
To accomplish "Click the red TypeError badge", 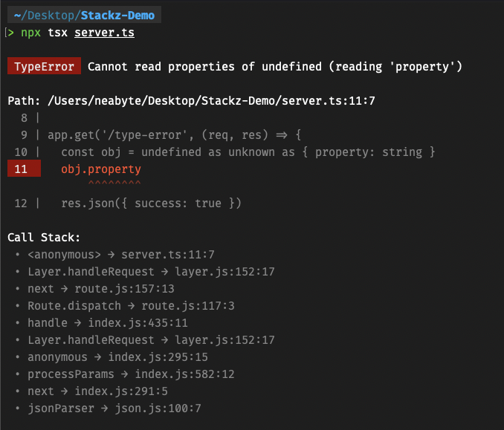I will pos(44,66).
